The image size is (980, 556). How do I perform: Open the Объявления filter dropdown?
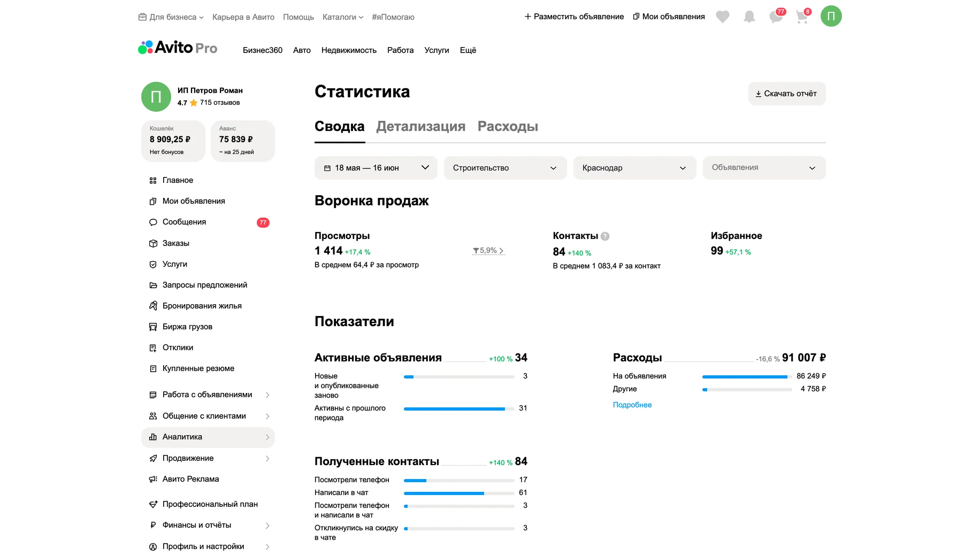coord(764,168)
